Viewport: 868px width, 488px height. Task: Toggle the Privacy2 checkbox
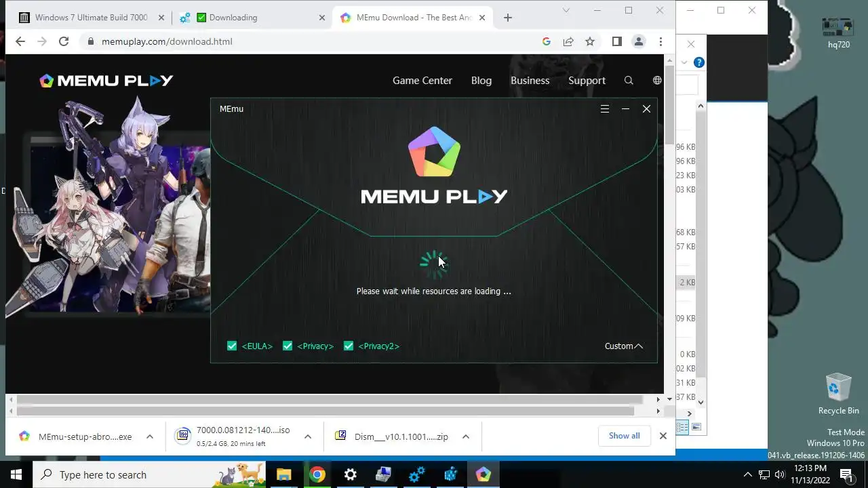coord(349,346)
